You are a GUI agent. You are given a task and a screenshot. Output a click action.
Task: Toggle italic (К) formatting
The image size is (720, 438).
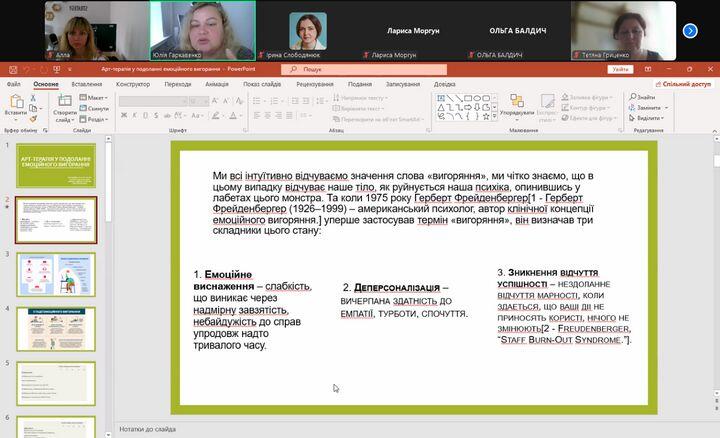(x=135, y=115)
